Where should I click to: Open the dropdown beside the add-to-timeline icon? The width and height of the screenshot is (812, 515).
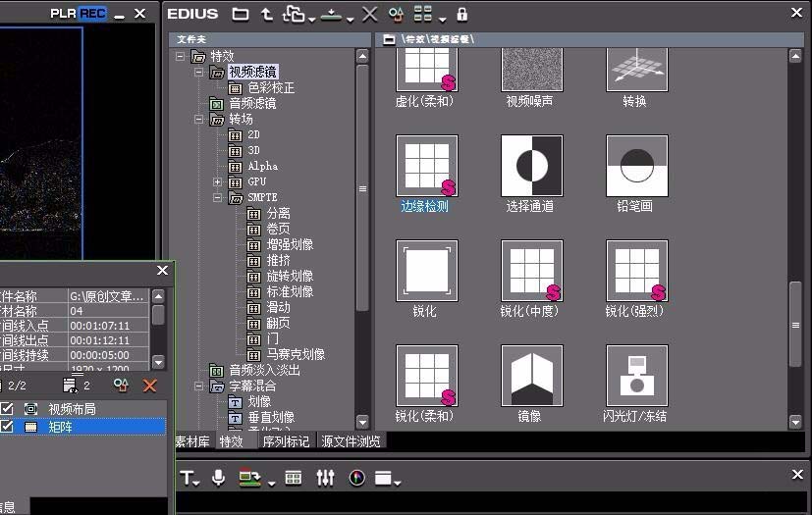[351, 20]
